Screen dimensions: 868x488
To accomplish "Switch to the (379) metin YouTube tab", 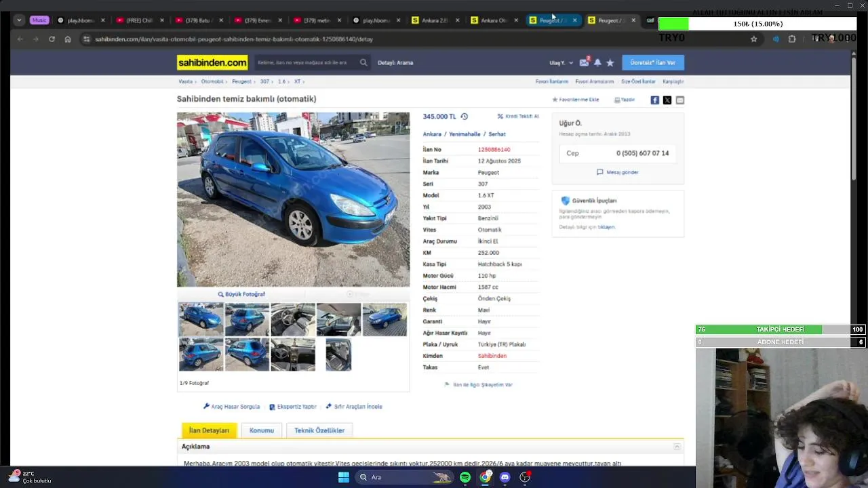I will click(317, 20).
